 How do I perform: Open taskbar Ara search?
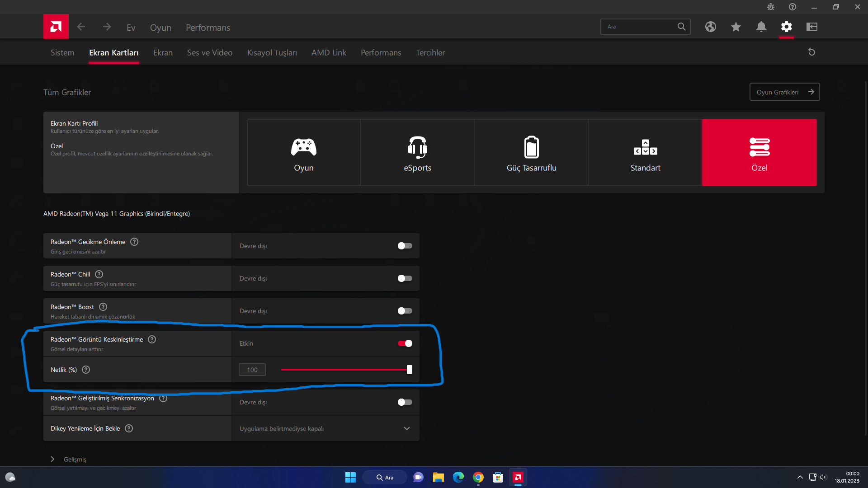(x=385, y=477)
